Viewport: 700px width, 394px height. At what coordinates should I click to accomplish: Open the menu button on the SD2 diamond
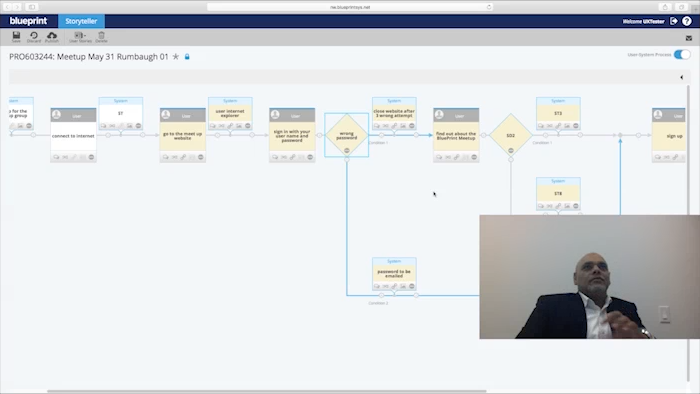511,150
